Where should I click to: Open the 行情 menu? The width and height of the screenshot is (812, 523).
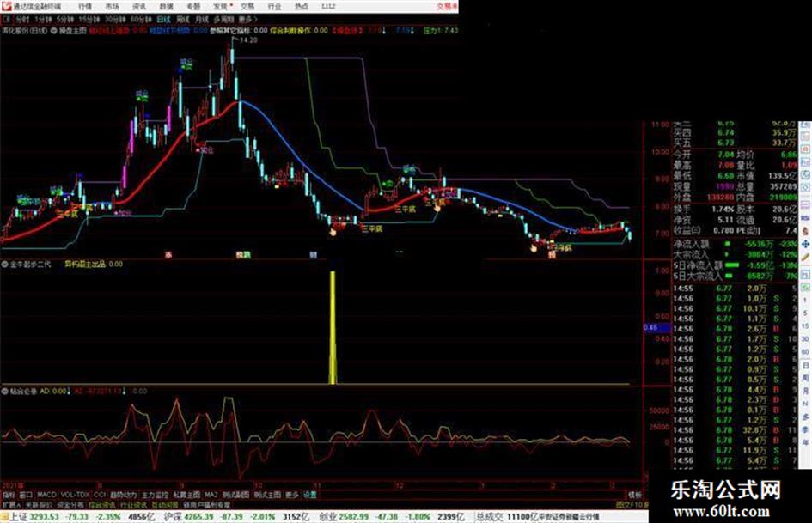[85, 7]
